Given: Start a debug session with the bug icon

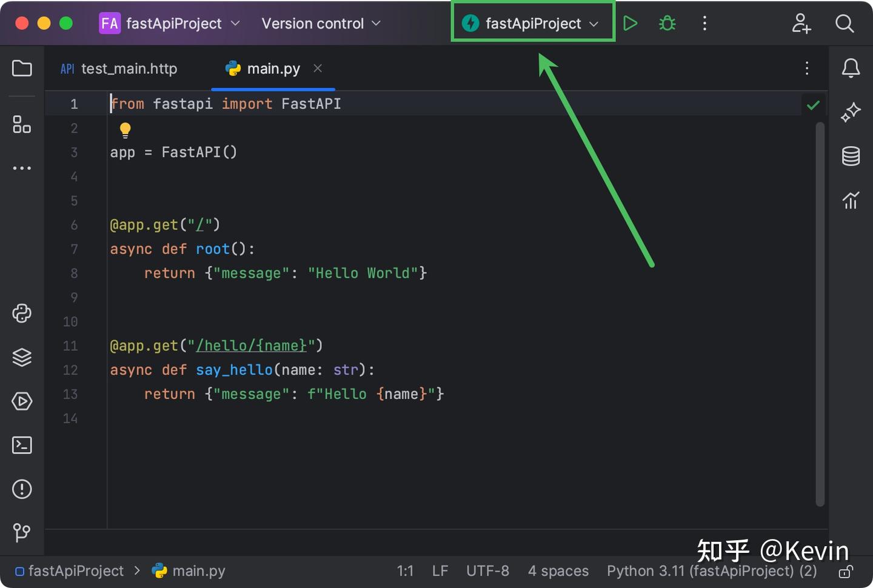Looking at the screenshot, I should (x=667, y=23).
